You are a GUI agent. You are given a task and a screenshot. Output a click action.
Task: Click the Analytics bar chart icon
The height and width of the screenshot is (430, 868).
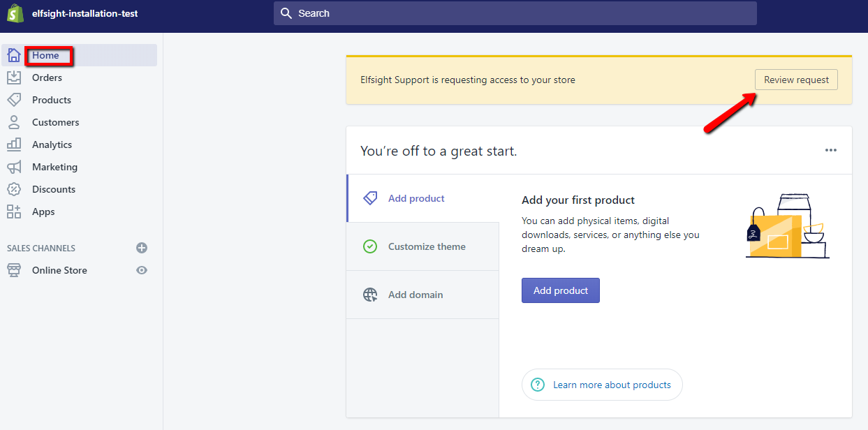[14, 144]
